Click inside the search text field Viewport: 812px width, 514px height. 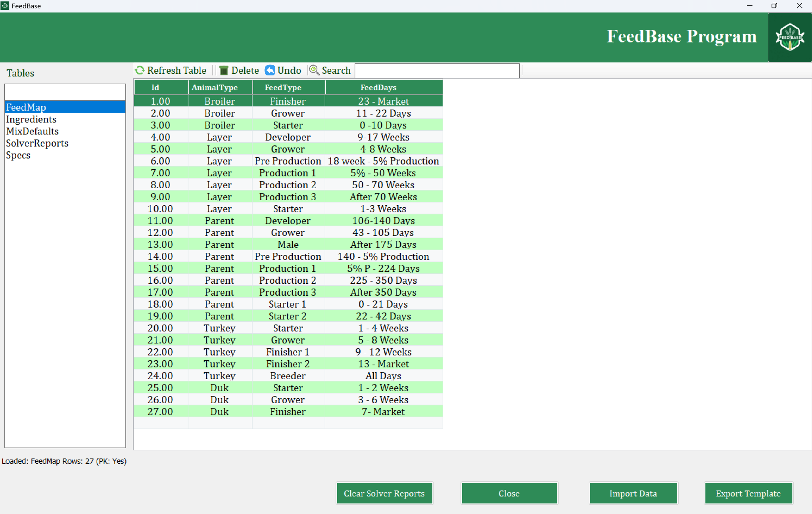tap(436, 70)
